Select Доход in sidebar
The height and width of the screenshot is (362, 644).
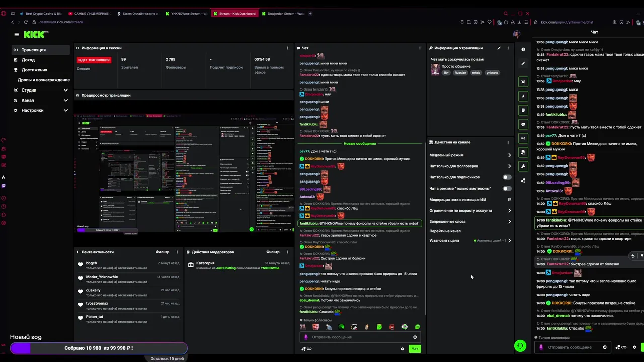tap(41, 60)
